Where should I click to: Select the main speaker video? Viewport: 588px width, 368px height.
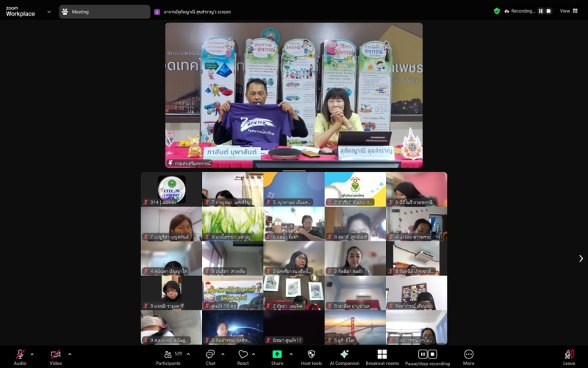coord(294,95)
